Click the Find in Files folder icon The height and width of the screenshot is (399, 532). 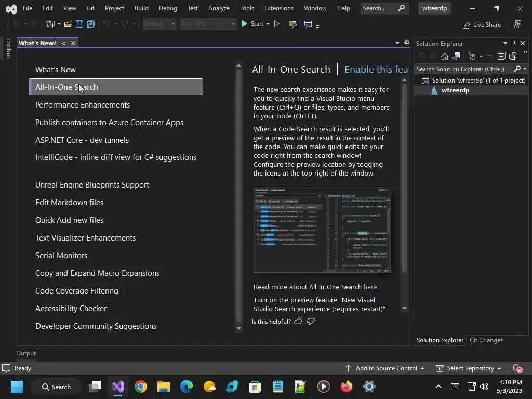pos(292,24)
